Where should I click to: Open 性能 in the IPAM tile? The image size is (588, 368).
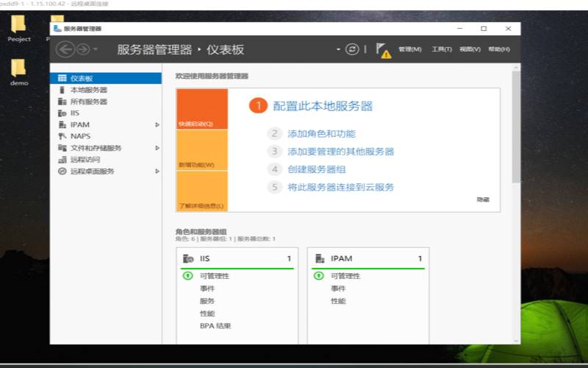pos(338,301)
